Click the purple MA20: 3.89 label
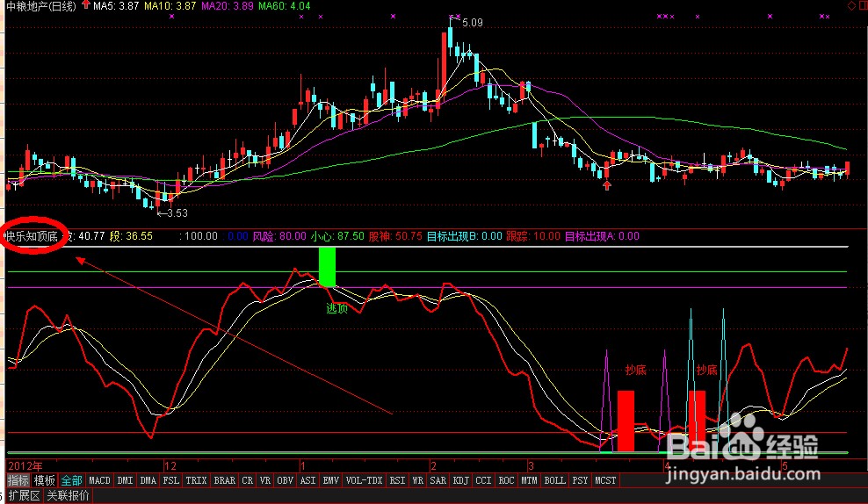The height and width of the screenshot is (504, 868). [x=227, y=6]
